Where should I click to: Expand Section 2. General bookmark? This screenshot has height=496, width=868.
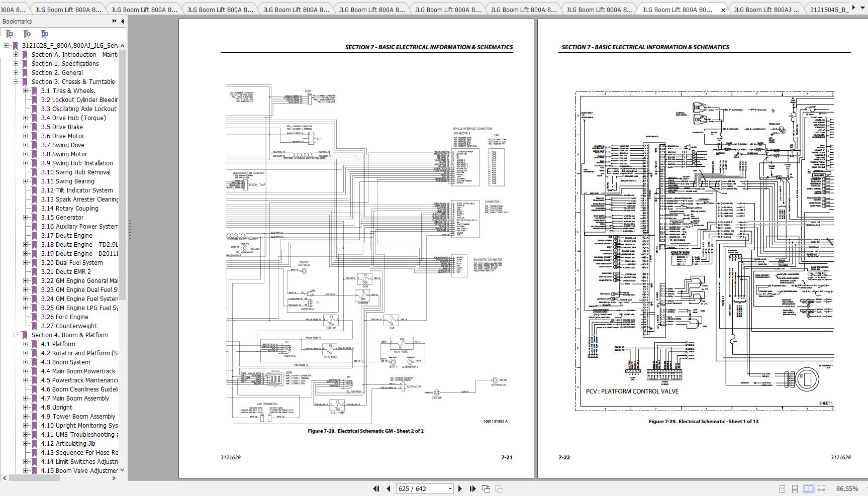click(x=16, y=73)
